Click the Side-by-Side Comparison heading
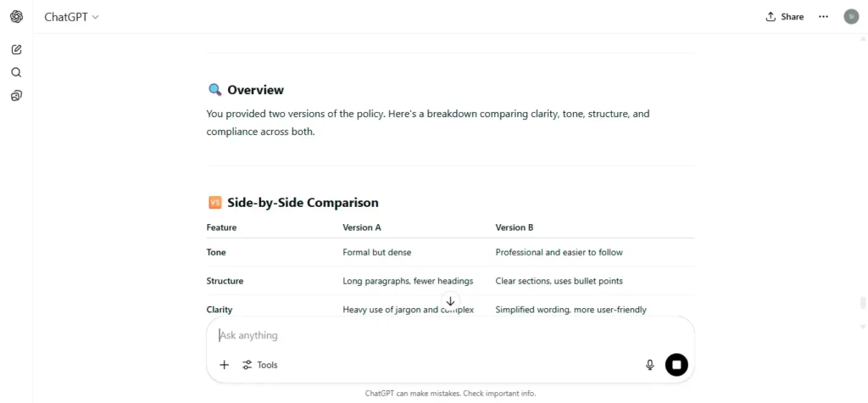This screenshot has height=403, width=868. pyautogui.click(x=303, y=202)
